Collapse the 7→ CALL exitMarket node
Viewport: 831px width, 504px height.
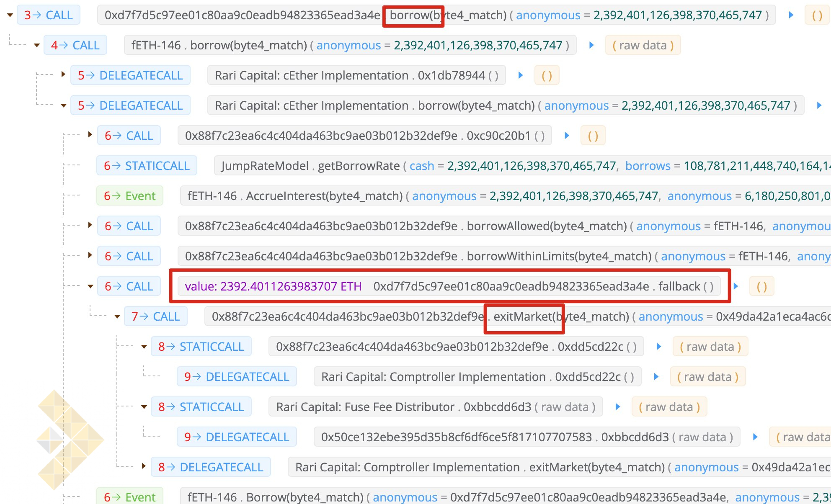117,316
